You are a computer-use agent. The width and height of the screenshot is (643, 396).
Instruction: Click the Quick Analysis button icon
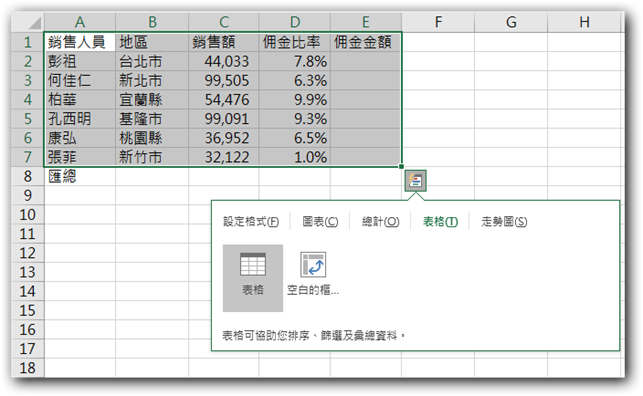(x=415, y=180)
